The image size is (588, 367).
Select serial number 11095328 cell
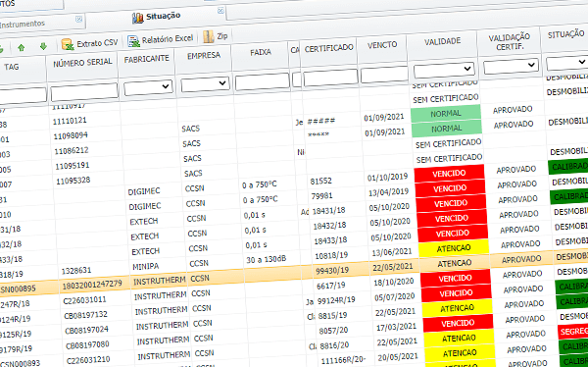pyautogui.click(x=73, y=181)
